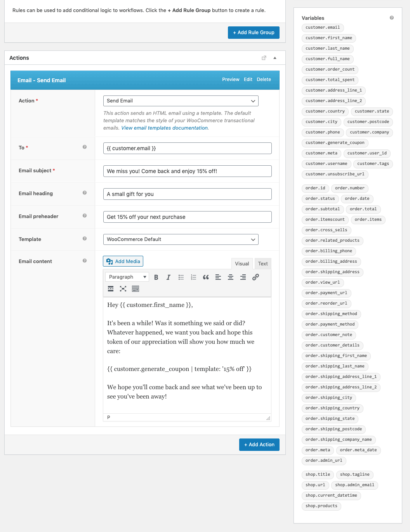Select the customer.first_name variable
The width and height of the screenshot is (410, 532).
329,38
